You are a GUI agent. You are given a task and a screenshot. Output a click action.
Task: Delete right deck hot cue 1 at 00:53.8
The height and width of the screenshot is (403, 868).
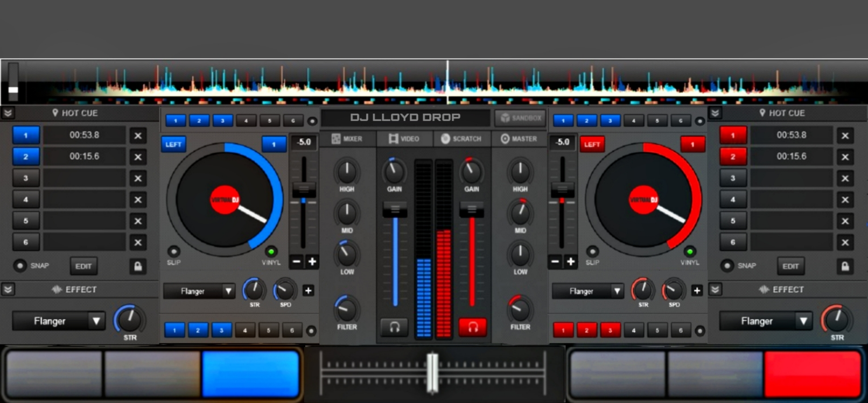pyautogui.click(x=845, y=136)
